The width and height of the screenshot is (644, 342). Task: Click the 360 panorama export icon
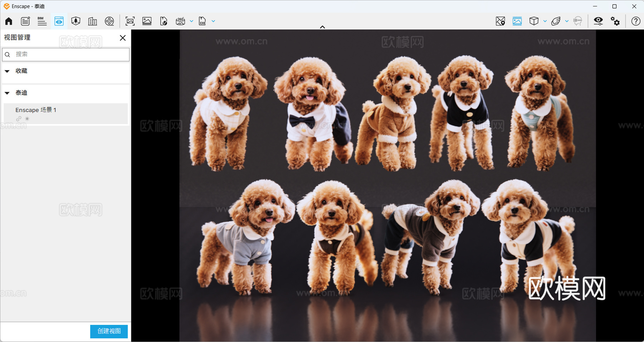180,21
